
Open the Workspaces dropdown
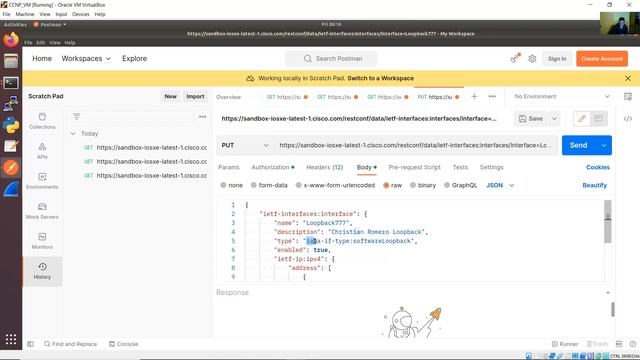86,59
